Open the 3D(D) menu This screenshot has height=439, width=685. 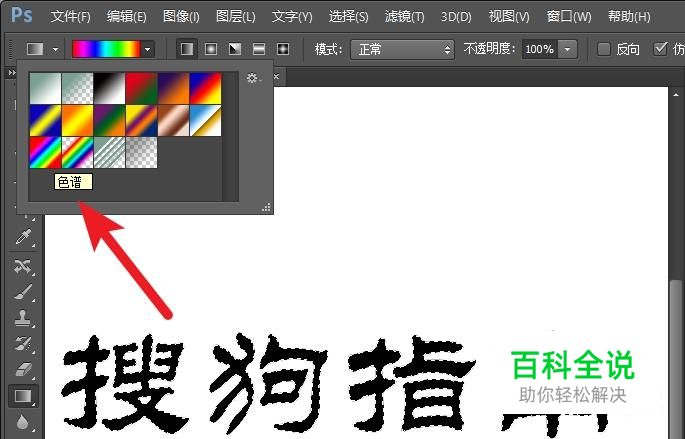(456, 17)
